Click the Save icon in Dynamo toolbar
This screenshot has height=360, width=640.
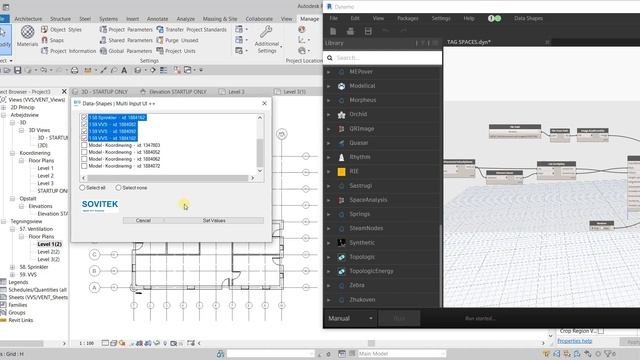pos(368,31)
